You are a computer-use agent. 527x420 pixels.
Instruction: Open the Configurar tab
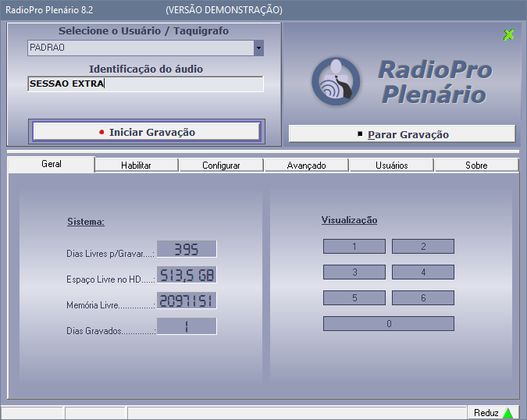[x=221, y=166]
